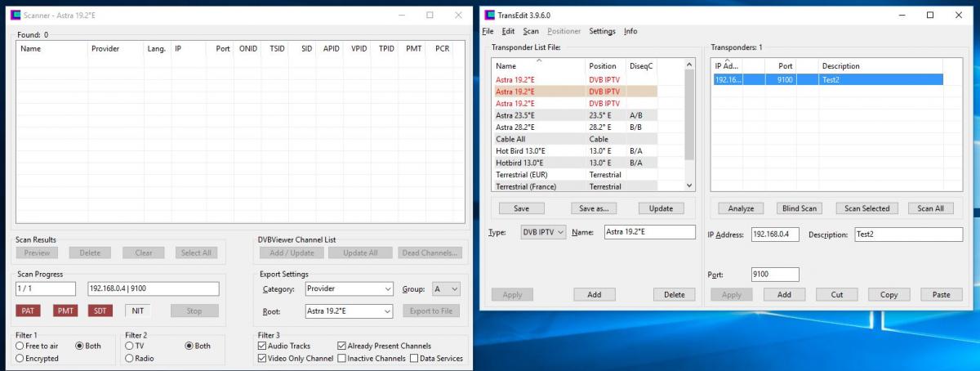Expand the Root dropdown showing Astra 19.2°E
Screen dimensions: 980x371
349,311
